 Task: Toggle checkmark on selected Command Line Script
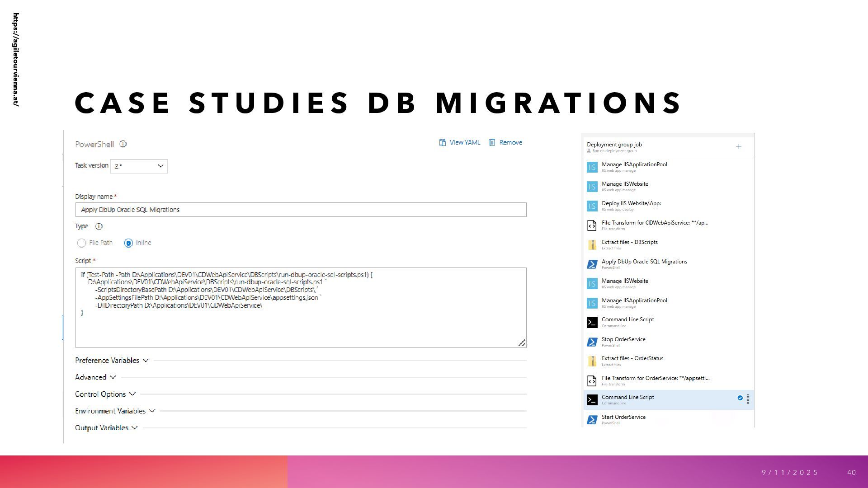tap(740, 398)
